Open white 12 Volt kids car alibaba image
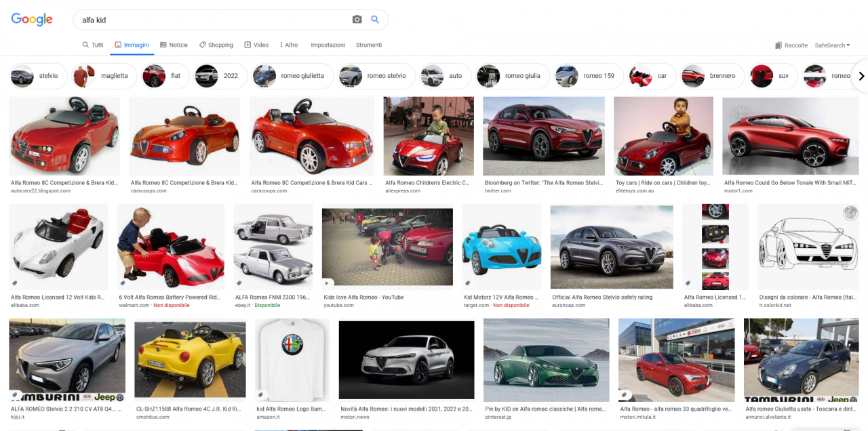 click(x=58, y=247)
